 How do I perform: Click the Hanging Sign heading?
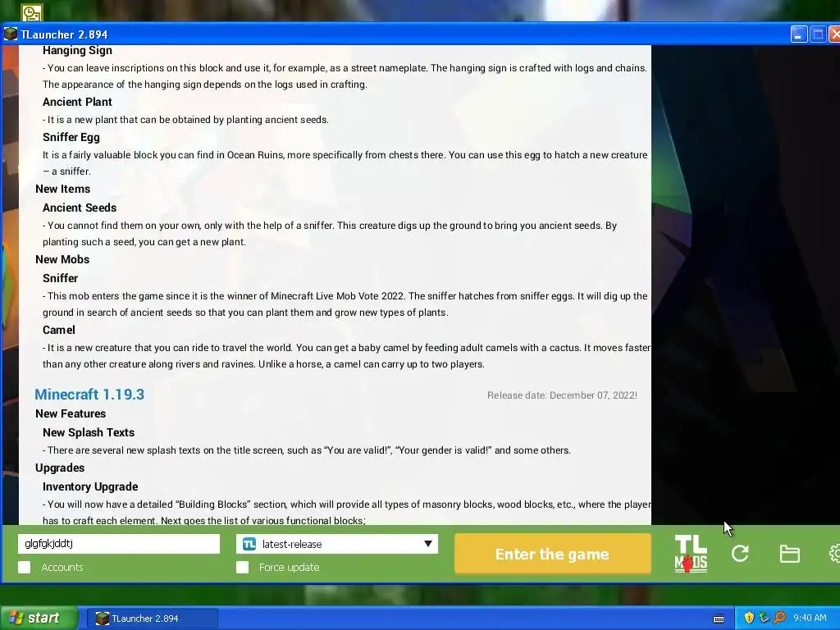click(77, 50)
